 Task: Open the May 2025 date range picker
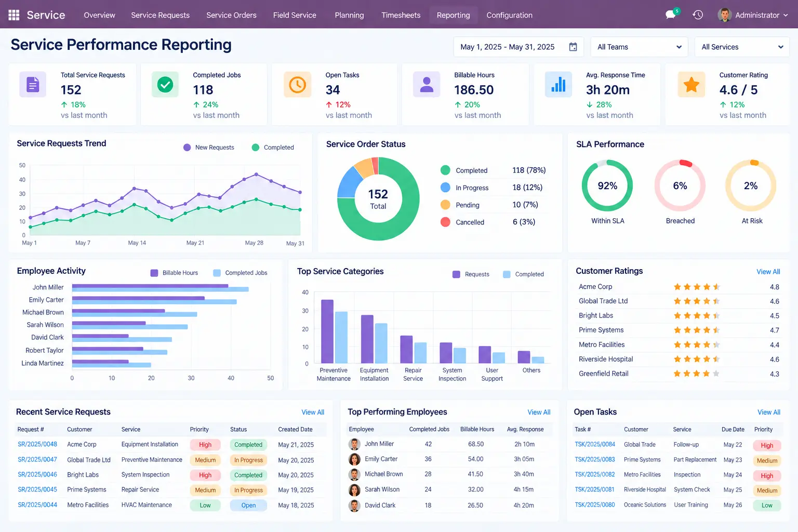518,47
